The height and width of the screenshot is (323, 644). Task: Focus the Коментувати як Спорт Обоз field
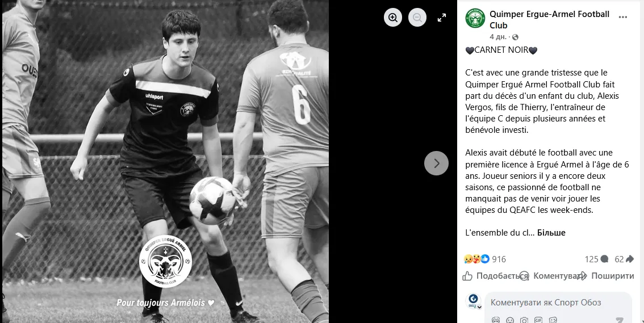tap(558, 303)
